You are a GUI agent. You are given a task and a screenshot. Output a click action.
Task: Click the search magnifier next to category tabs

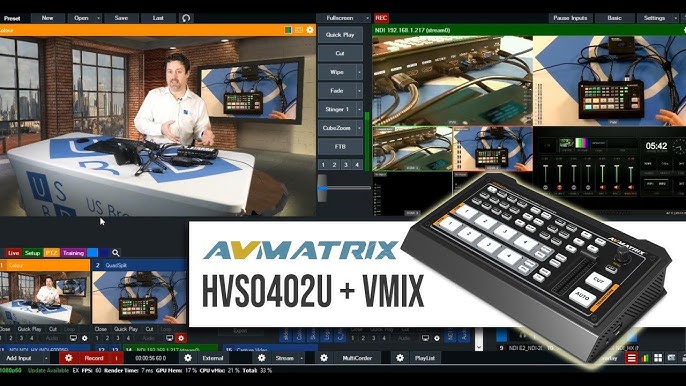pos(116,253)
